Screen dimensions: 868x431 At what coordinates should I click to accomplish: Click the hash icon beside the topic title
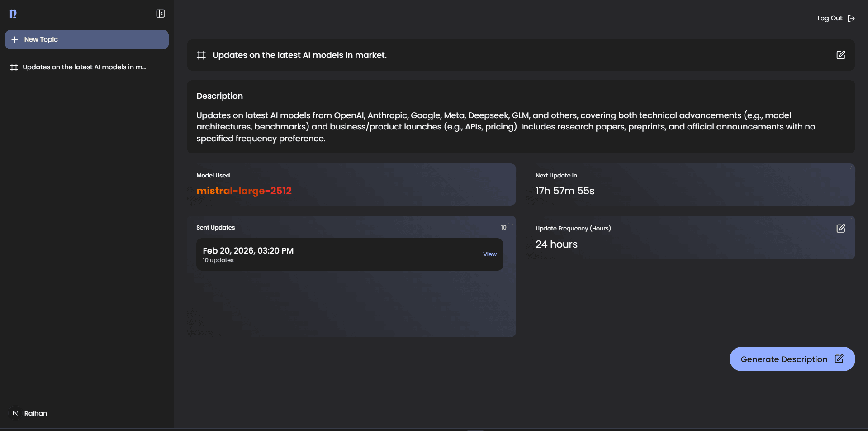point(201,55)
